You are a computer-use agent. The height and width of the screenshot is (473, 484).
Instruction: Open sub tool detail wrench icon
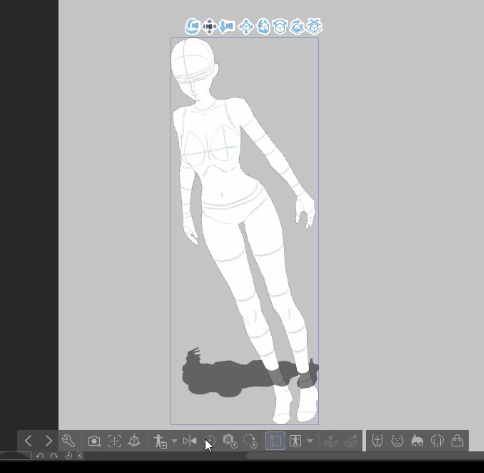68,441
